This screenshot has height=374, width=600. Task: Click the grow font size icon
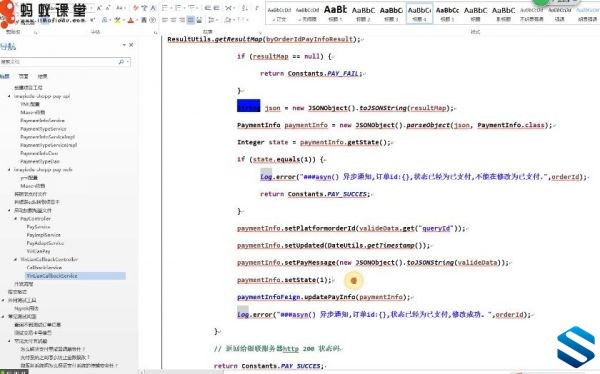tap(99, 8)
